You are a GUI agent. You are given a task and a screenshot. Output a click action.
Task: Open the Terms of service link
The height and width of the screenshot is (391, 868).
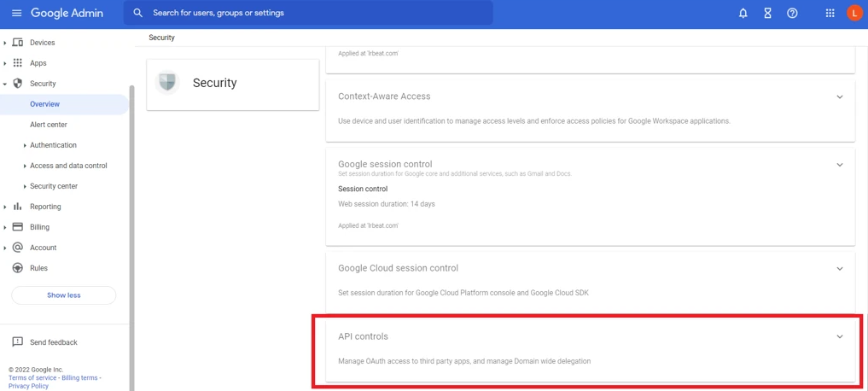(32, 377)
